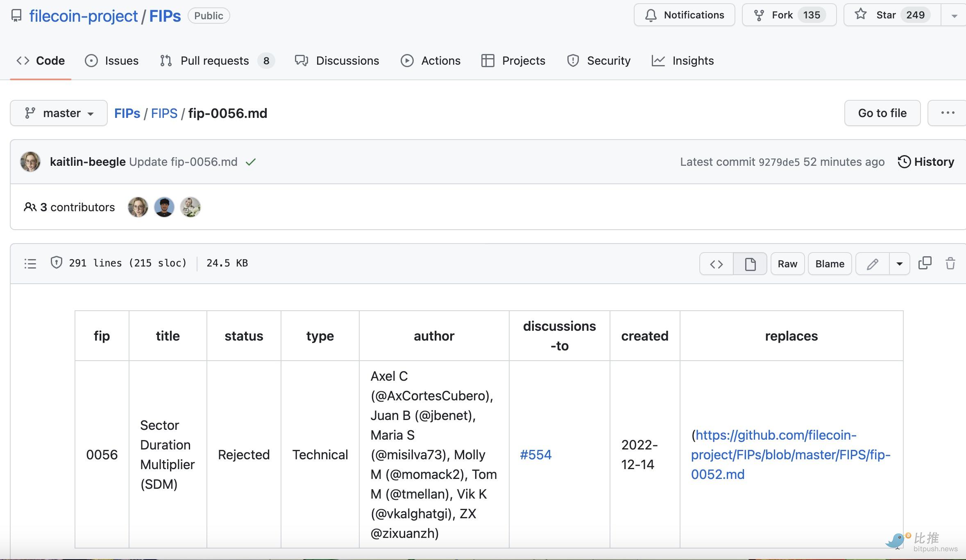
Task: Open the Issues tab
Action: point(111,61)
